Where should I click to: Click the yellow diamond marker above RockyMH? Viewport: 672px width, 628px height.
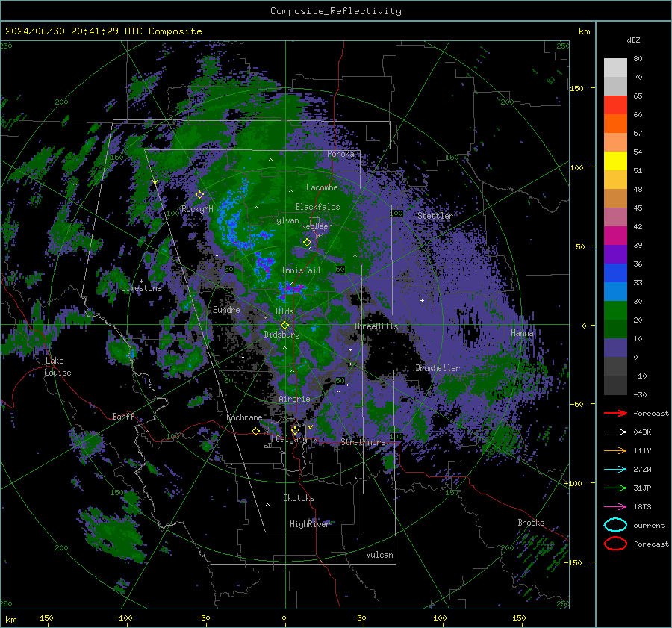tap(199, 195)
